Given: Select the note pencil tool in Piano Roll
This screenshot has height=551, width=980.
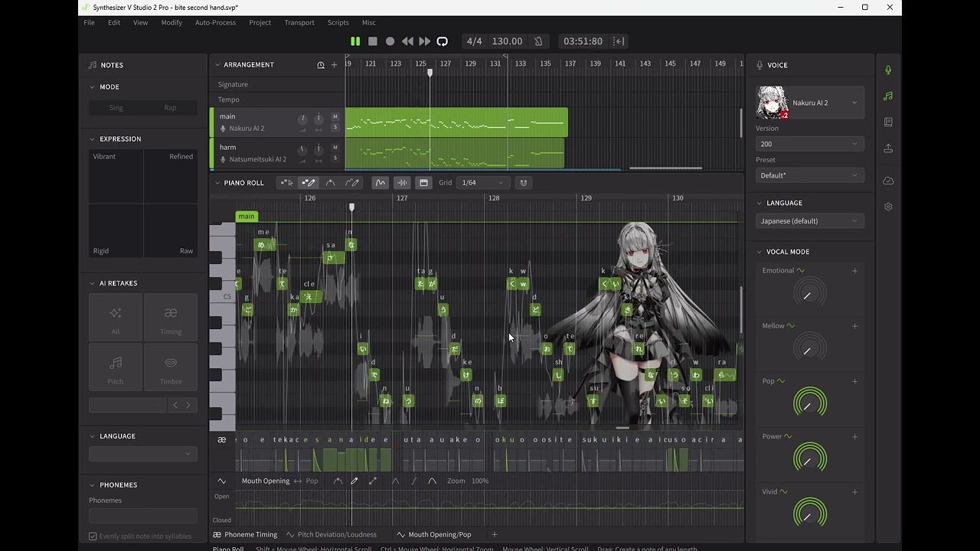Looking at the screenshot, I should (x=309, y=183).
